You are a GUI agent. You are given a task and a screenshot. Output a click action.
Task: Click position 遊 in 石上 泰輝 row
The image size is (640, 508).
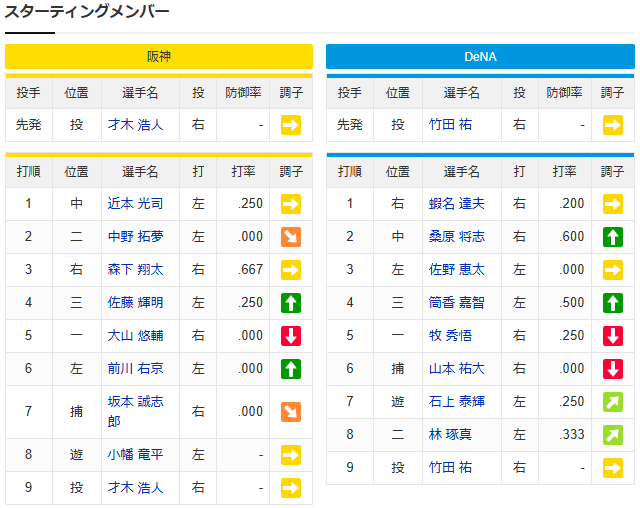click(398, 402)
